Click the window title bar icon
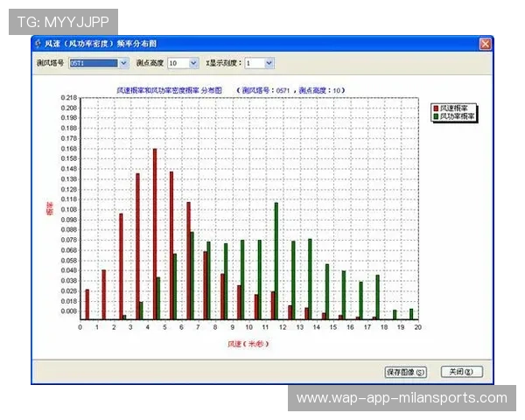Image resolution: width=525 pixels, height=420 pixels. [38, 44]
